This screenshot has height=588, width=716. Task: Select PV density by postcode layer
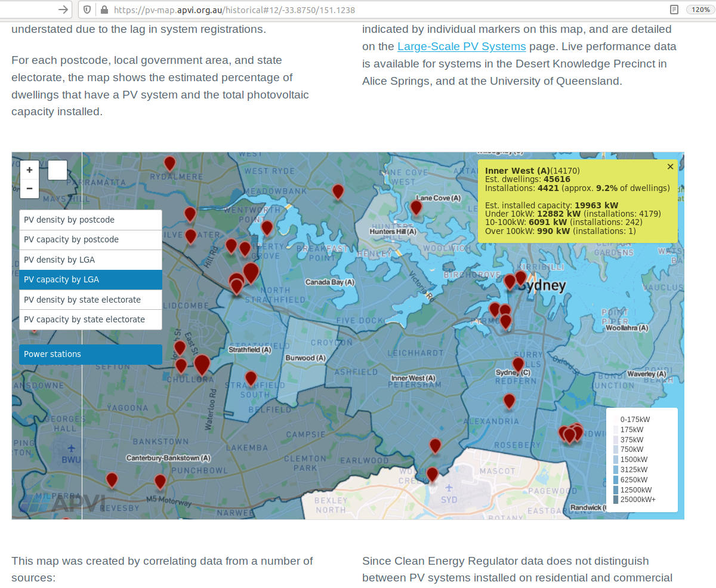[90, 220]
